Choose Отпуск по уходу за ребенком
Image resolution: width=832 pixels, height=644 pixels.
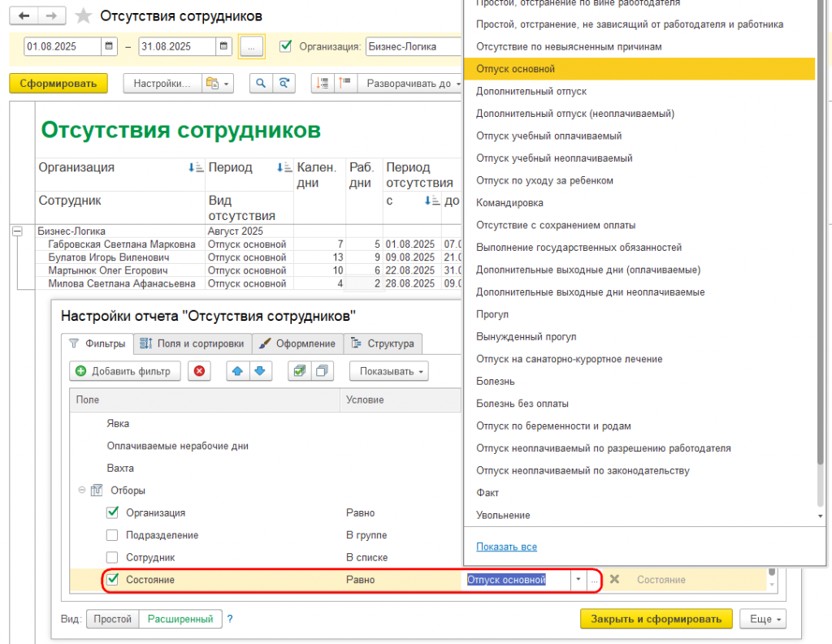pyautogui.click(x=639, y=180)
